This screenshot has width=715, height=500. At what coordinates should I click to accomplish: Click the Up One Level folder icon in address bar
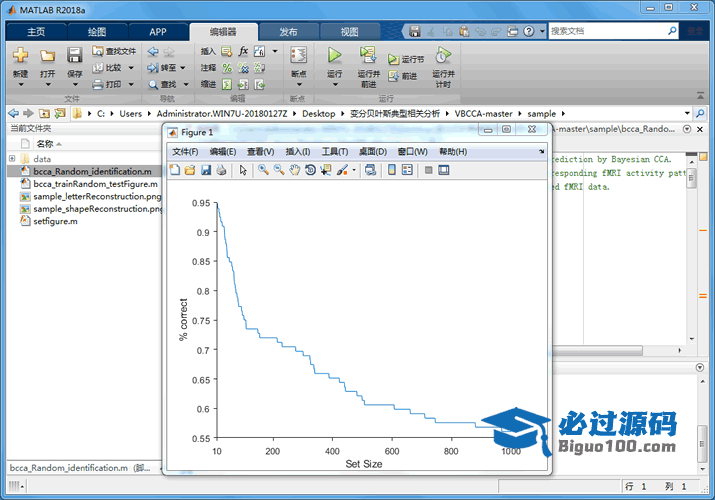pyautogui.click(x=44, y=113)
